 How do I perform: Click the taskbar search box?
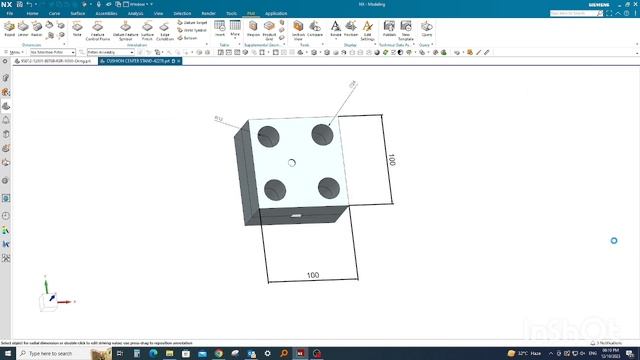point(63,353)
